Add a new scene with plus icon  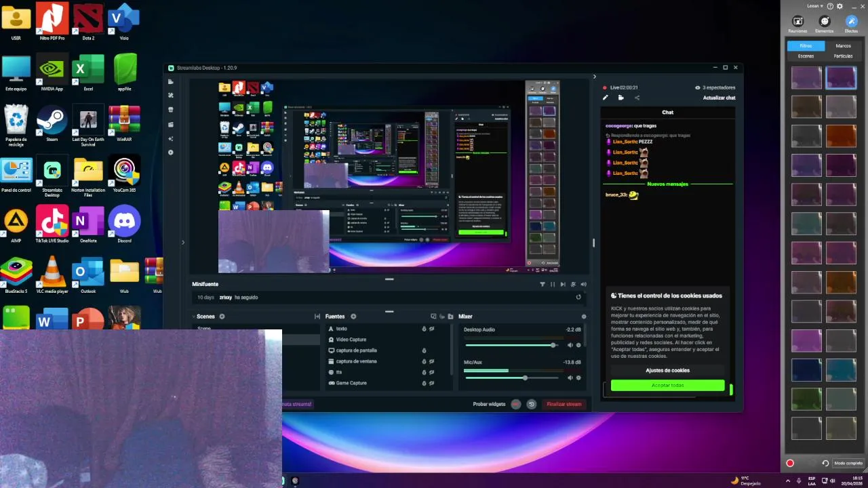(222, 317)
